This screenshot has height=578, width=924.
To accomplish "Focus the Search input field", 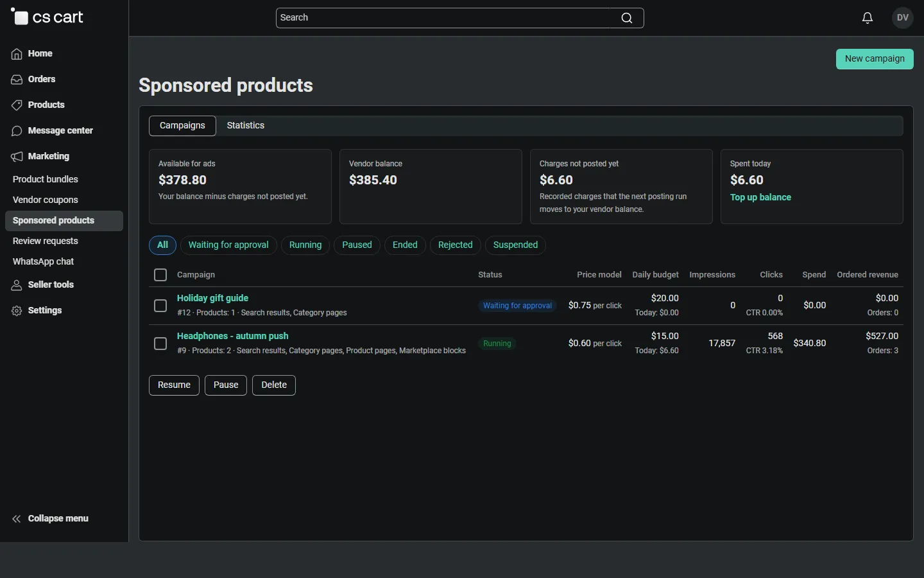I will pos(459,18).
